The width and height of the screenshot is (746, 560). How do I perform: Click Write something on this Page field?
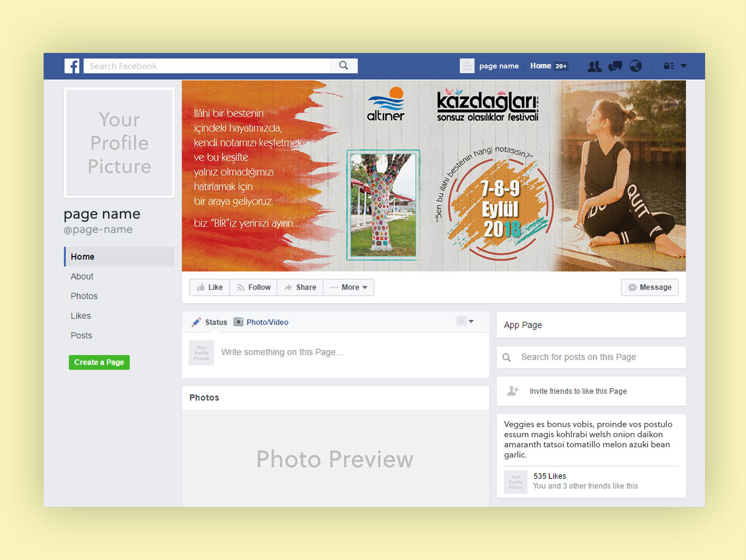coord(282,352)
